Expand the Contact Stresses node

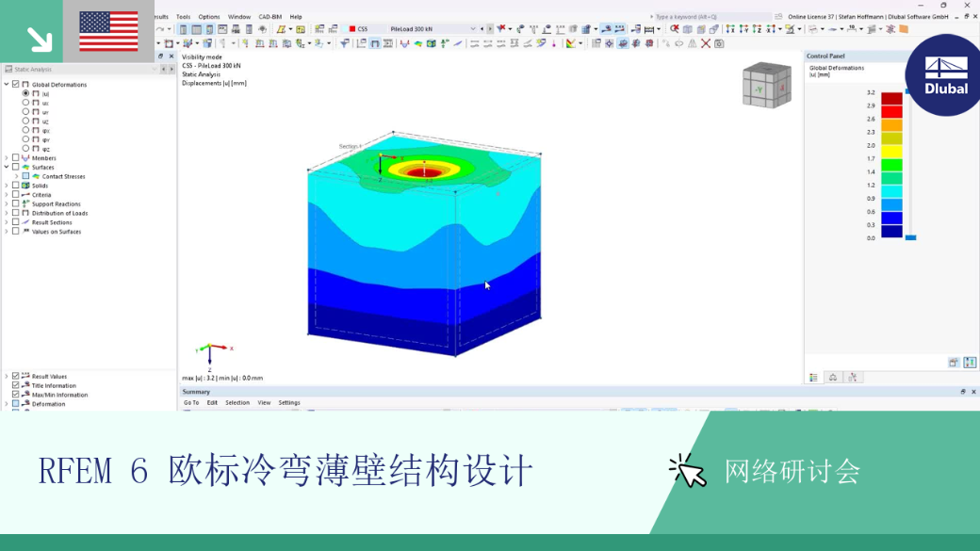pyautogui.click(x=17, y=176)
